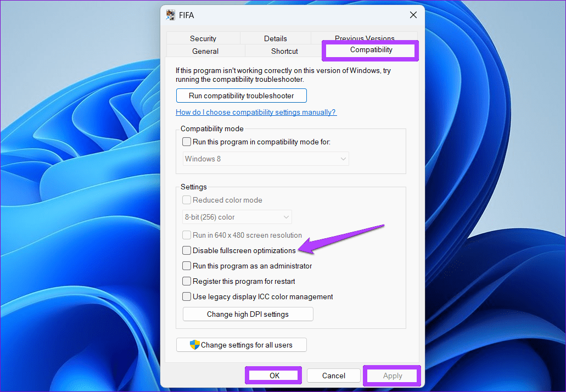The height and width of the screenshot is (392, 566).
Task: Select the Compatibility tab
Action: (x=369, y=49)
